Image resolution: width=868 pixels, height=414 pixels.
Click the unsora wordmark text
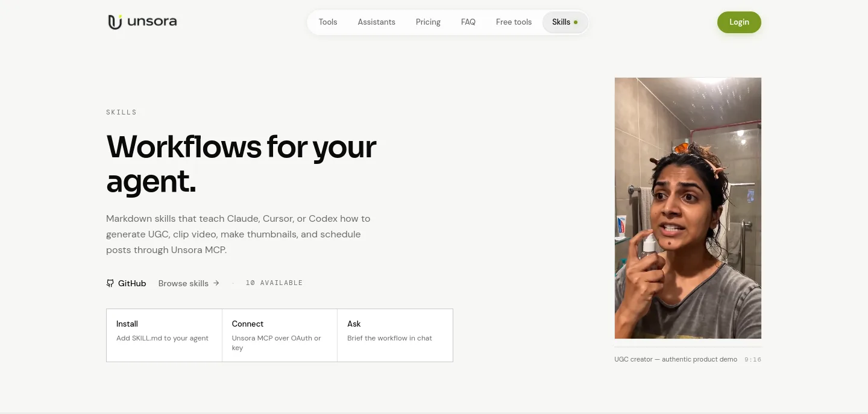coord(152,22)
